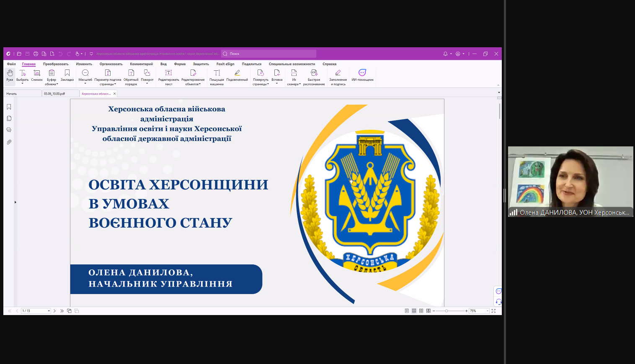This screenshot has height=364, width=635.
Task: Select Редактировать текст tool
Action: (168, 77)
